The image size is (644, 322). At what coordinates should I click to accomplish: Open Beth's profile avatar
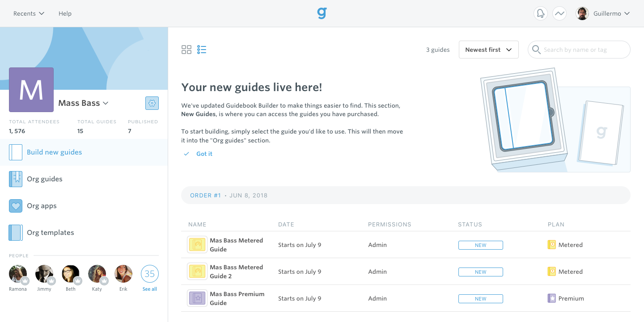coord(71,274)
